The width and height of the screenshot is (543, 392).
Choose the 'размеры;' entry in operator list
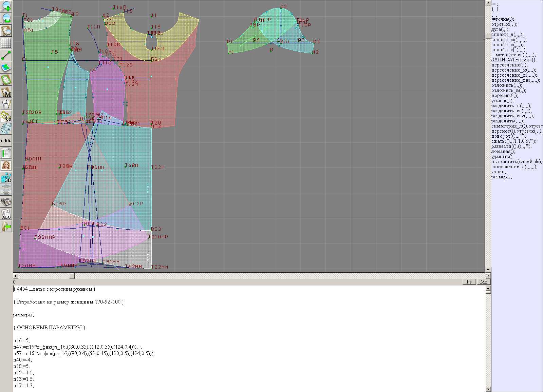501,177
